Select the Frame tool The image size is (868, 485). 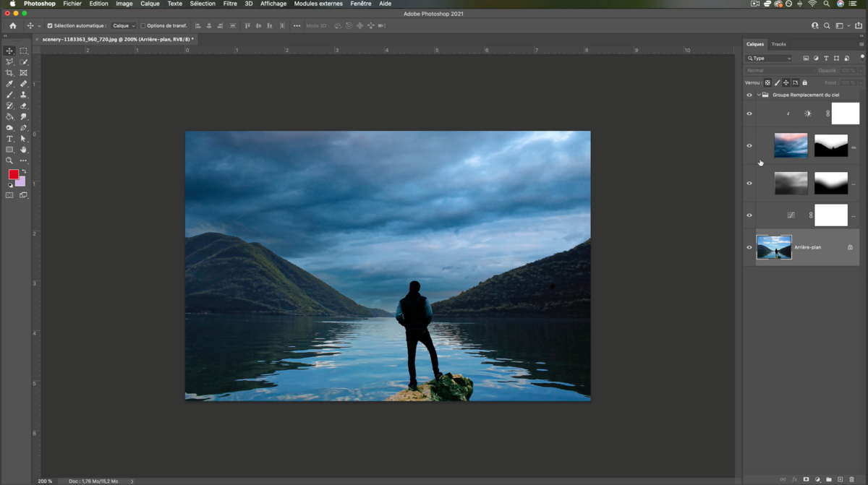point(23,73)
